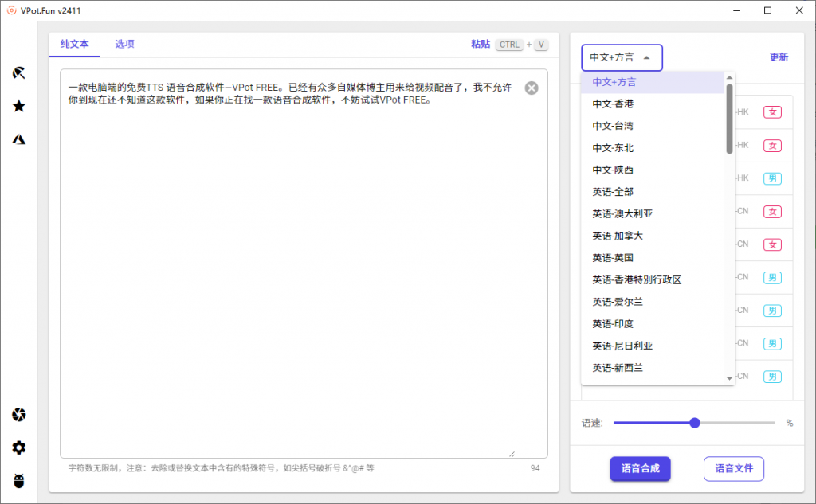The width and height of the screenshot is (816, 504).
Task: Click the Android robot icon at sidebar bottom
Action: (x=18, y=481)
